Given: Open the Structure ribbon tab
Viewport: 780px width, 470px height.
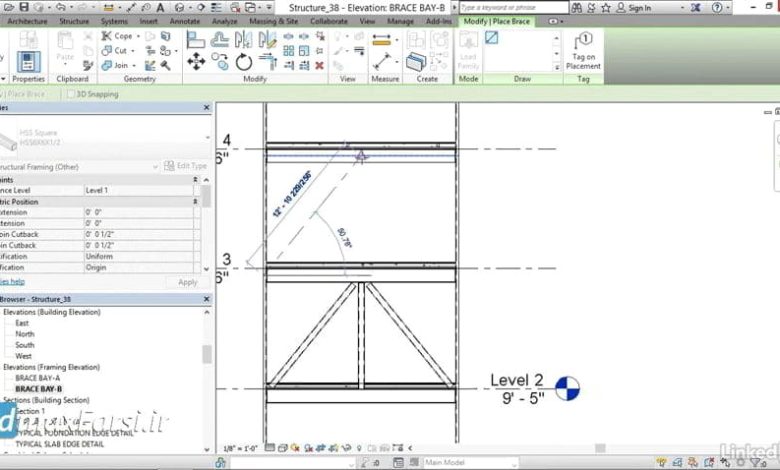Looking at the screenshot, I should pos(74,21).
